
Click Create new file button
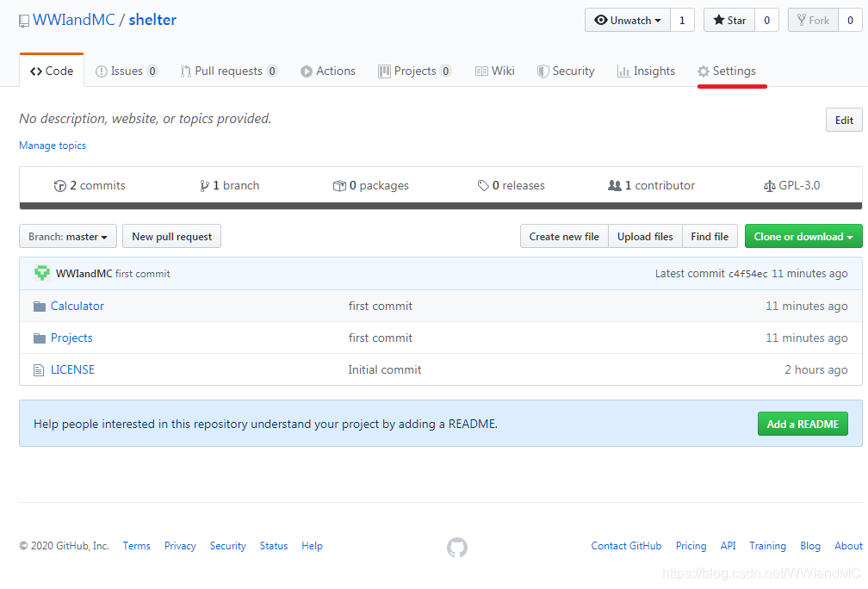564,236
